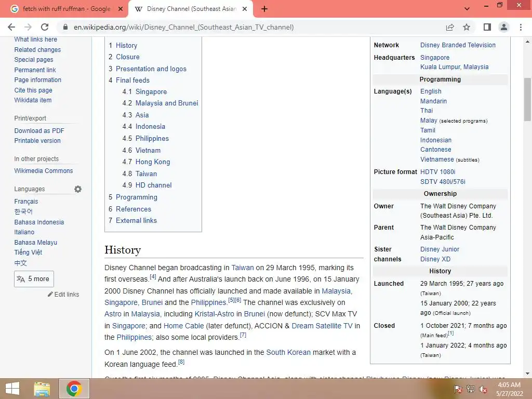Open Disney Junior sister channel link
The image size is (532, 399).
(x=440, y=249)
